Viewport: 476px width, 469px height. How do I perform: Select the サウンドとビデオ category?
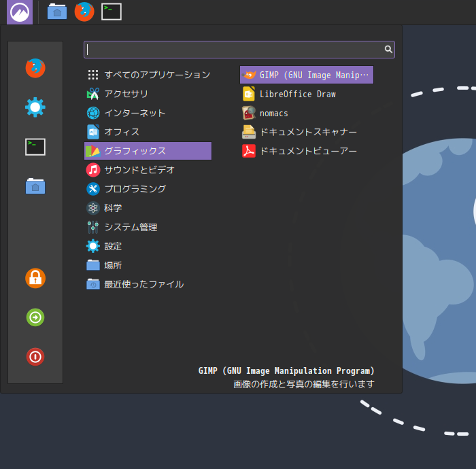pyautogui.click(x=139, y=170)
